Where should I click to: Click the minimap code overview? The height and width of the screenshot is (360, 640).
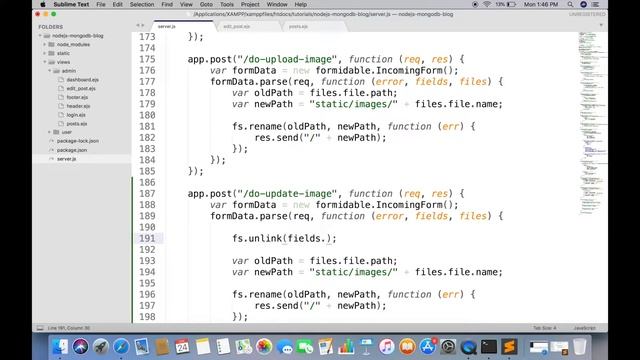593,122
